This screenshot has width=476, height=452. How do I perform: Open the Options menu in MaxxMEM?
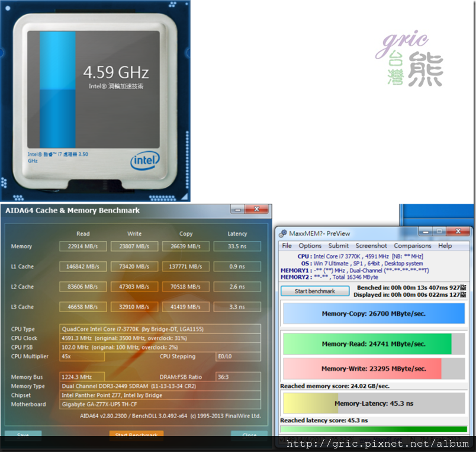pos(310,245)
